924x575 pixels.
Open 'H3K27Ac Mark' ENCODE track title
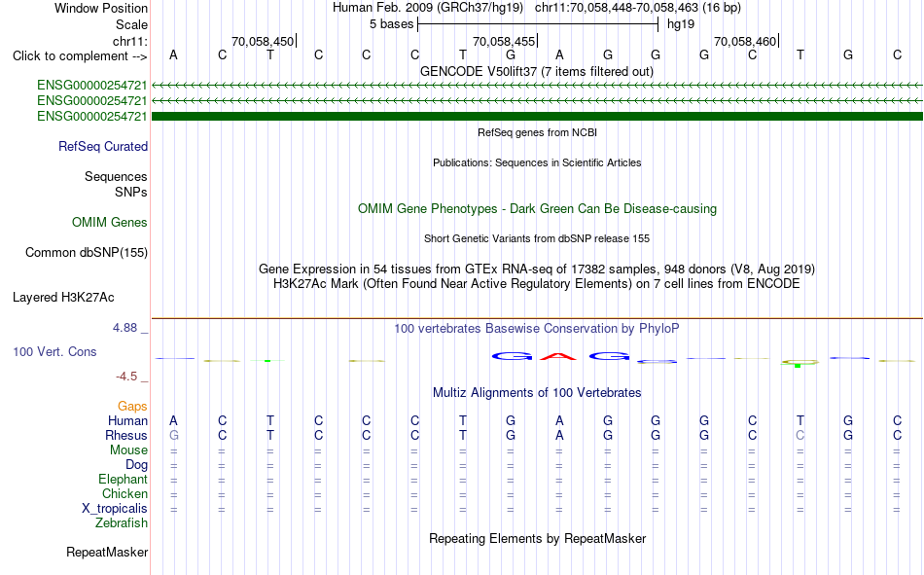[537, 284]
